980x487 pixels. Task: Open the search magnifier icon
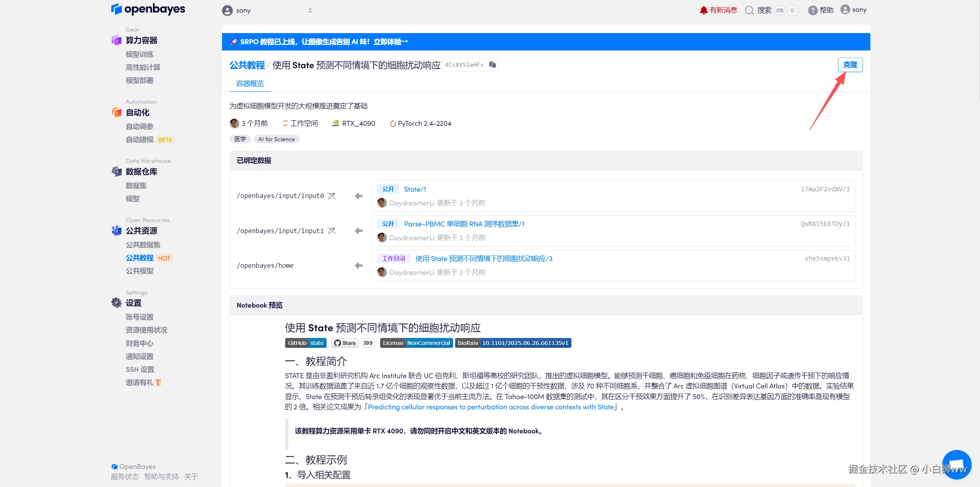pyautogui.click(x=749, y=10)
